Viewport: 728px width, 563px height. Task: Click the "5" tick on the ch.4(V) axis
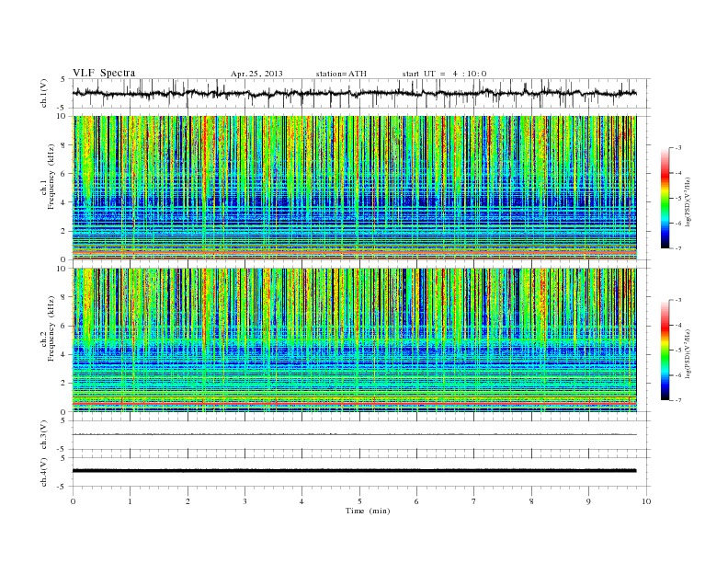(x=64, y=458)
